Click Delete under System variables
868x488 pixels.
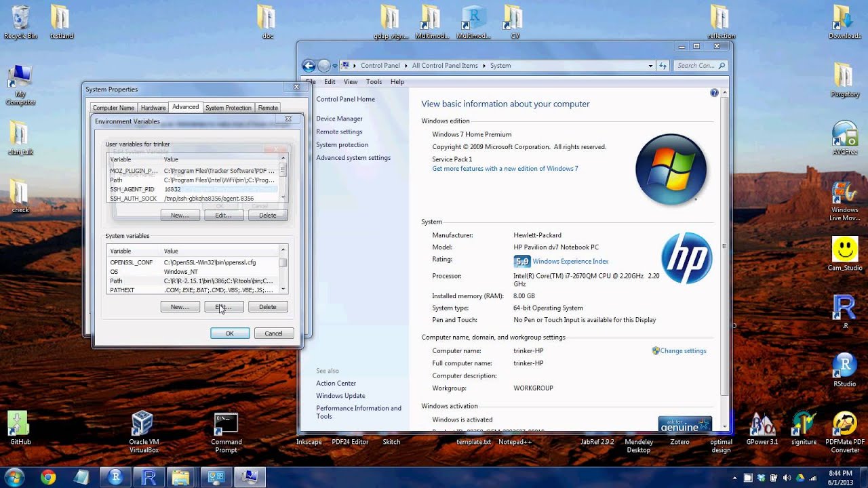tap(268, 307)
